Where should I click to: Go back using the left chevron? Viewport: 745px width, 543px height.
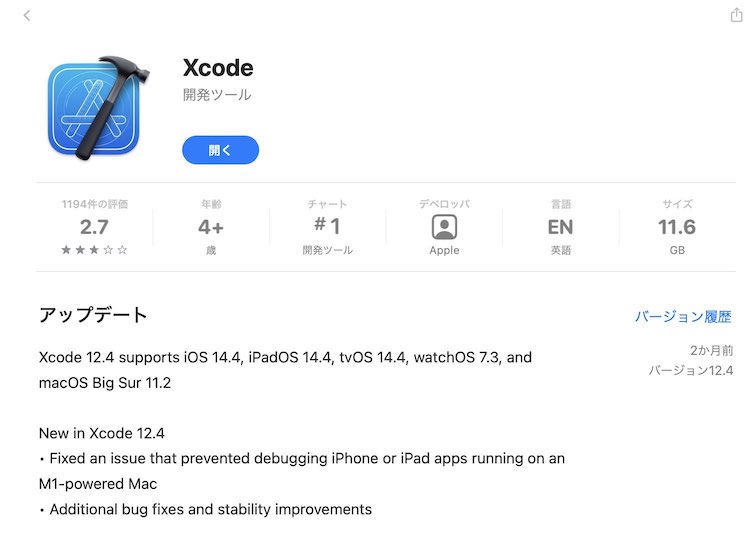tap(27, 16)
